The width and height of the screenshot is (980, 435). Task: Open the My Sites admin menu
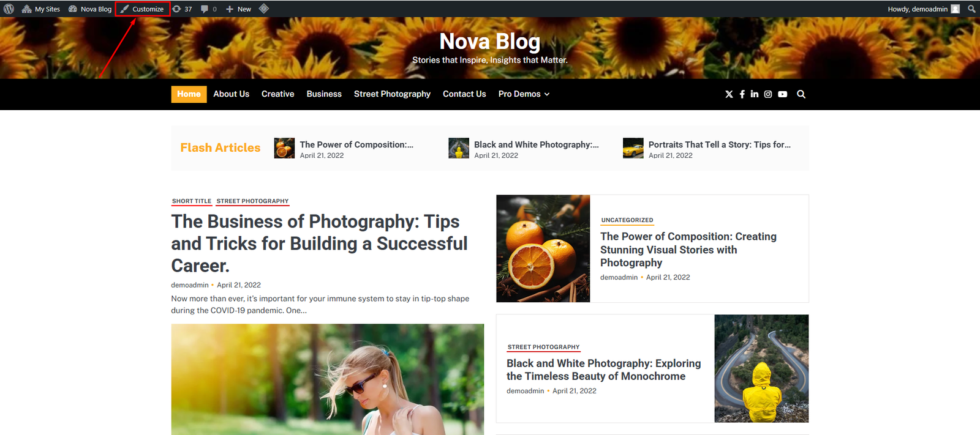click(41, 9)
